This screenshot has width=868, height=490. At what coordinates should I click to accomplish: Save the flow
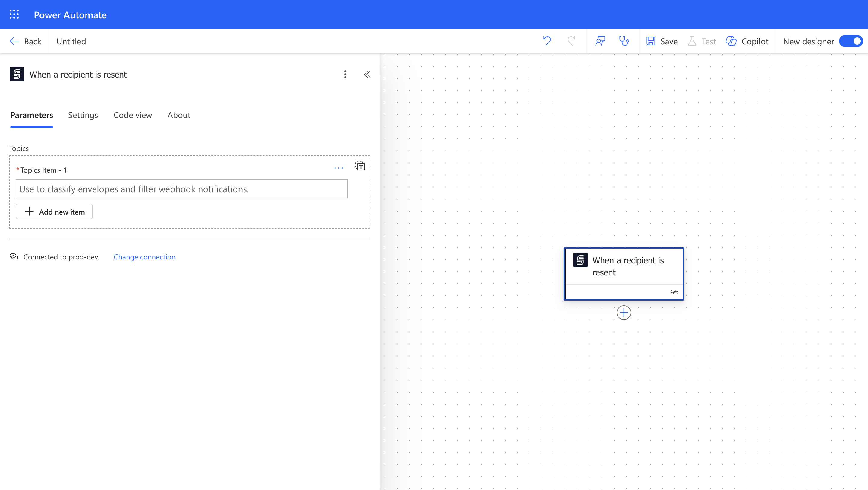point(662,41)
